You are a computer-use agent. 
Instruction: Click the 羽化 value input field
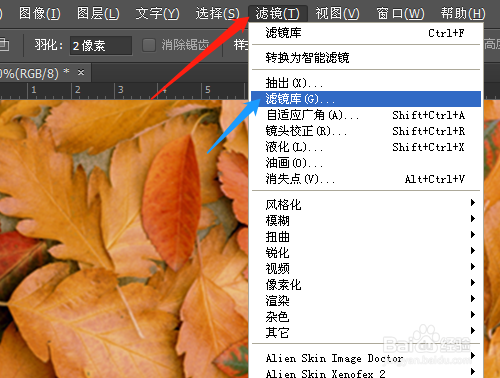pos(101,45)
